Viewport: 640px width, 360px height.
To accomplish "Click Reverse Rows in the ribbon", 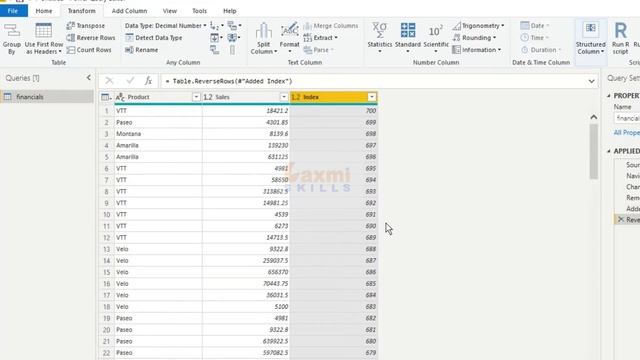I will click(x=91, y=38).
